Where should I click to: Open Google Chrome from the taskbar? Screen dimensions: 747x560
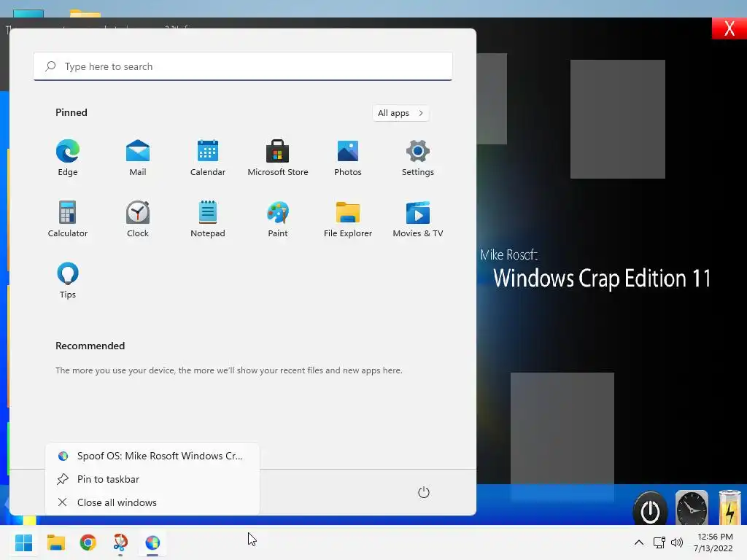click(x=88, y=542)
